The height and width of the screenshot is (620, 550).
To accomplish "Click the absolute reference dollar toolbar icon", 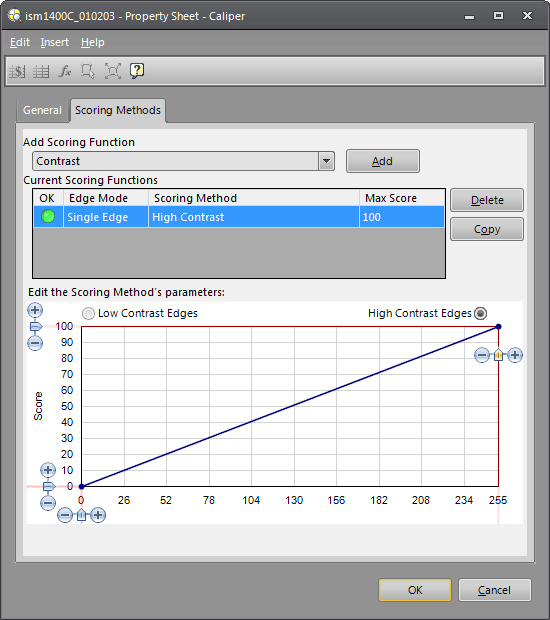I will pos(17,72).
